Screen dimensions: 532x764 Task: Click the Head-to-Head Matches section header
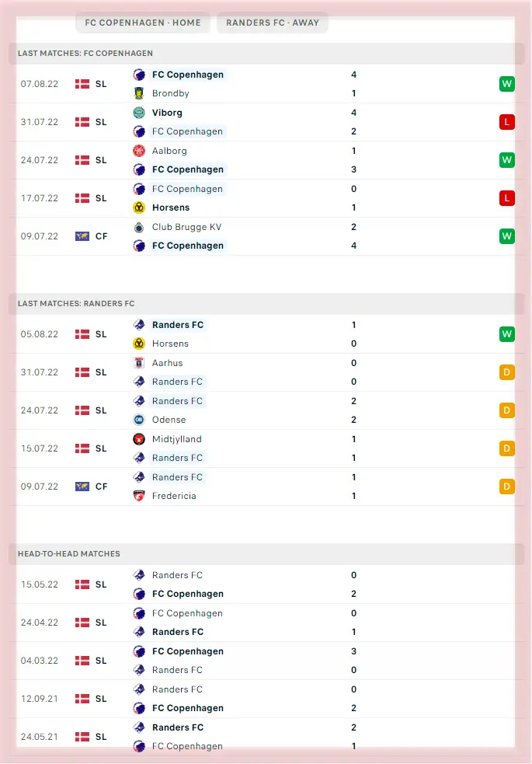point(69,554)
